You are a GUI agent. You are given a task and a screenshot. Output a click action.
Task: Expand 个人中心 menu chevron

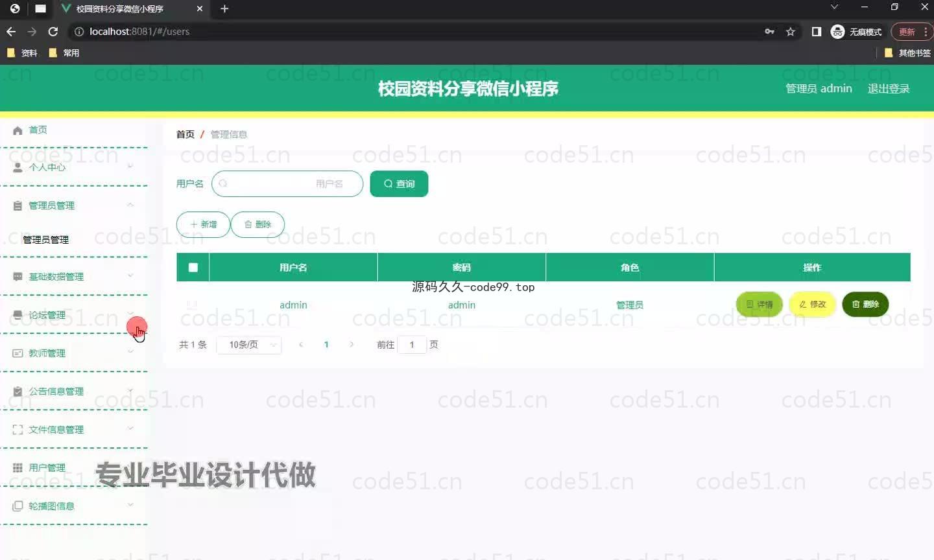coord(130,167)
